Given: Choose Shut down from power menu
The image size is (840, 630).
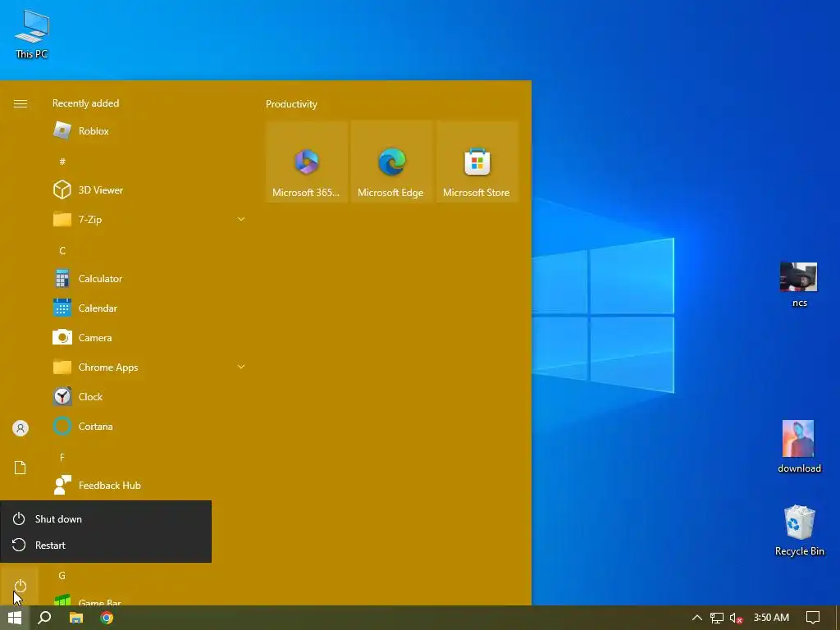Looking at the screenshot, I should pos(106,518).
